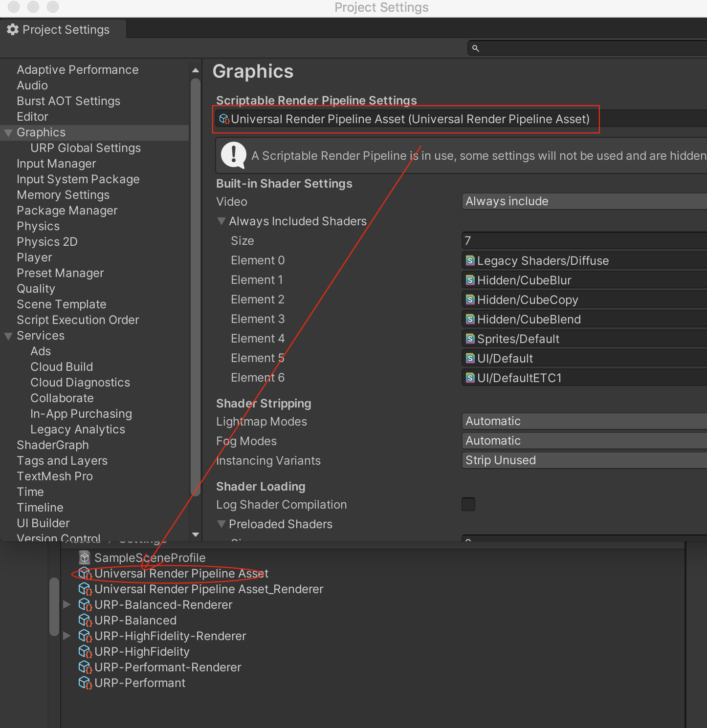Select URP Global Settings in sidebar

[86, 148]
